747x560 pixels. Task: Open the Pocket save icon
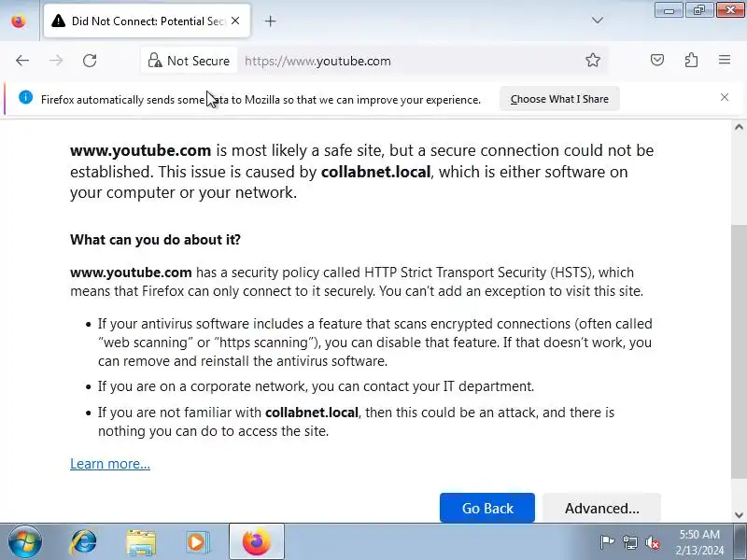coord(657,61)
